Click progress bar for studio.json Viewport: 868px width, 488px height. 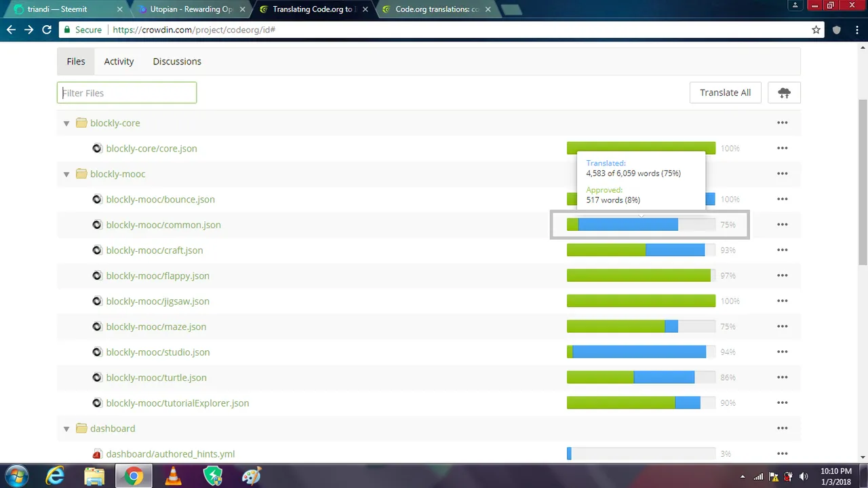click(641, 352)
